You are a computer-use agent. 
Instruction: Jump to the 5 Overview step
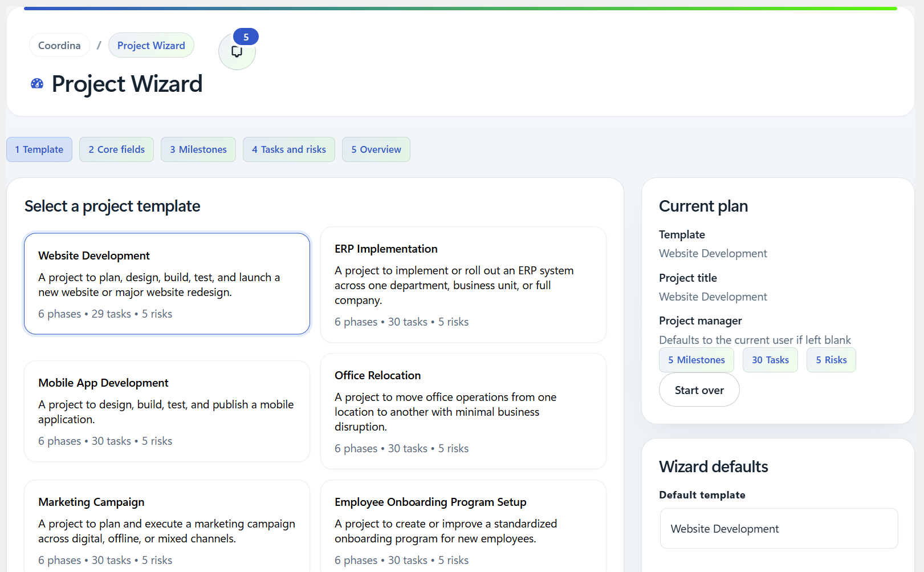376,149
